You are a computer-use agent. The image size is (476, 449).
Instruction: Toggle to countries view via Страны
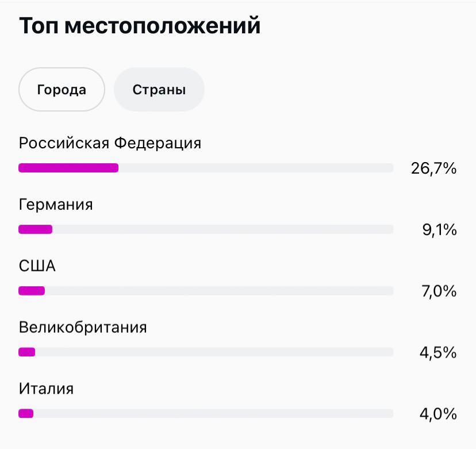[x=159, y=89]
